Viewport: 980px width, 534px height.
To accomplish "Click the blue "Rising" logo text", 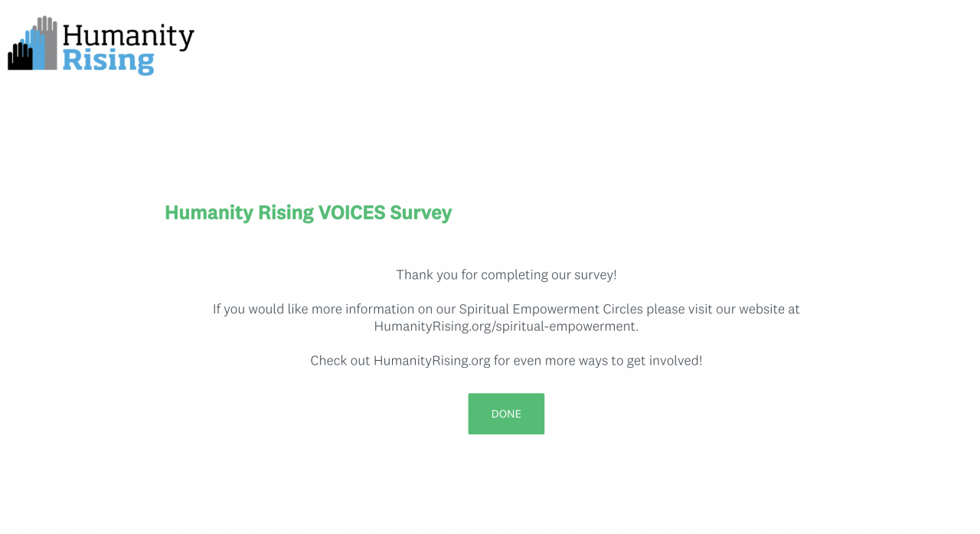I will [108, 60].
